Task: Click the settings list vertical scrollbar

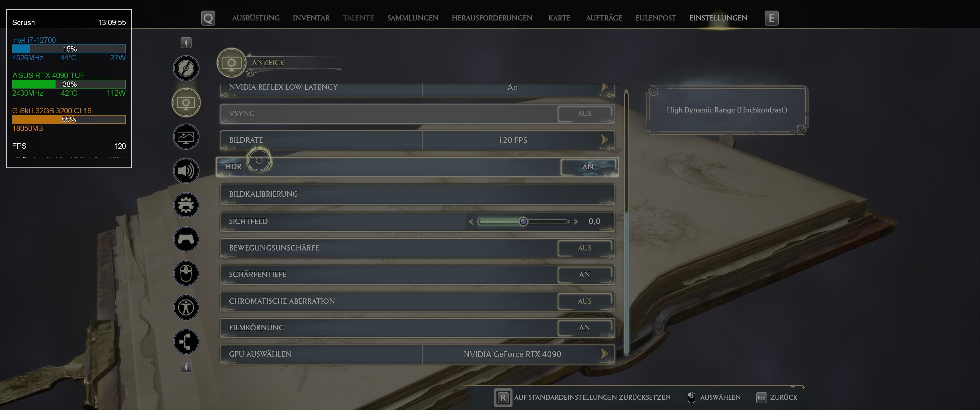Action: [x=626, y=223]
